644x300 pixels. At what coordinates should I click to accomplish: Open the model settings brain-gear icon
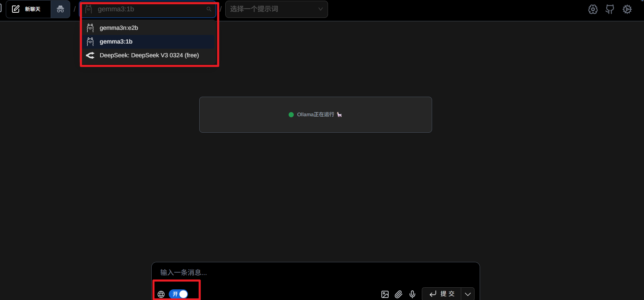(593, 9)
